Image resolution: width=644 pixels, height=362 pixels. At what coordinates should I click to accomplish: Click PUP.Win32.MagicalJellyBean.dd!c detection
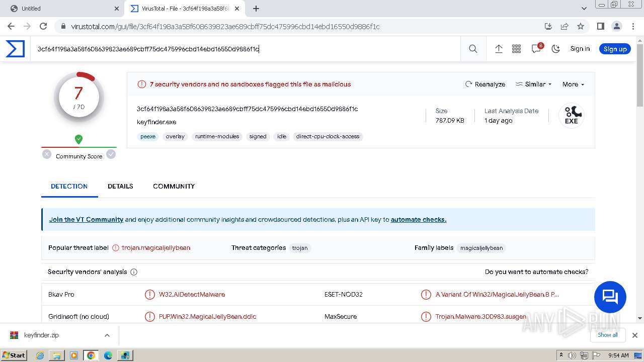click(207, 317)
